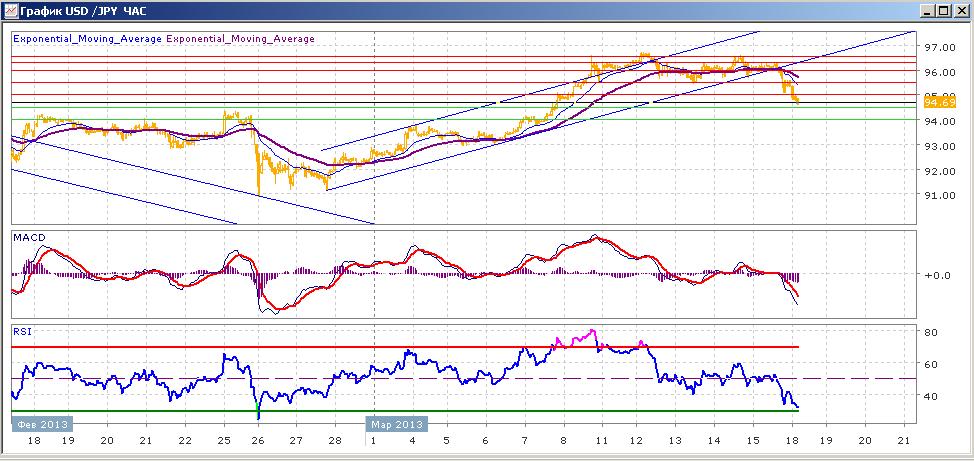Minimize the График USD/JPY window
Viewport: 974px width, 461px height.
pos(929,11)
